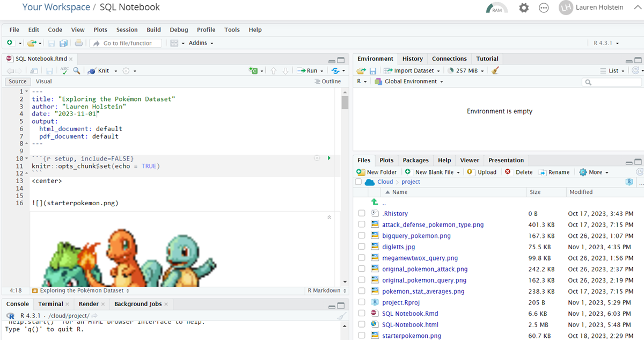Click the Load workspace folder icon in Environment
Image resolution: width=644 pixels, height=340 pixels.
tap(361, 70)
